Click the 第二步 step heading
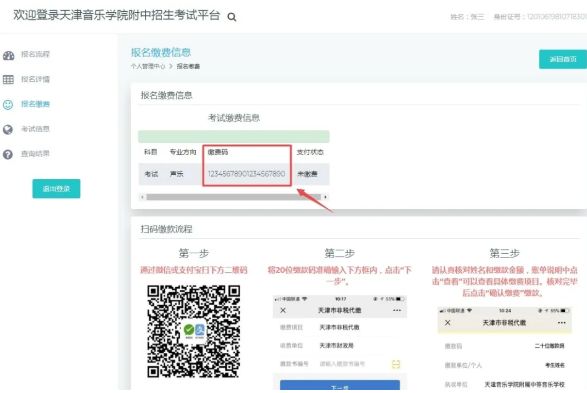Viewport: 587px width, 393px height. tap(340, 253)
